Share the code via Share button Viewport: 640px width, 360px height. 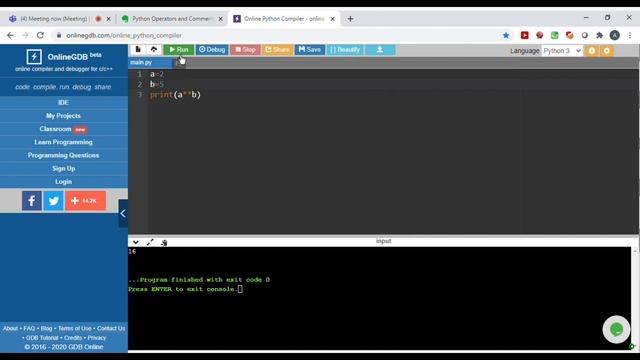[x=278, y=50]
